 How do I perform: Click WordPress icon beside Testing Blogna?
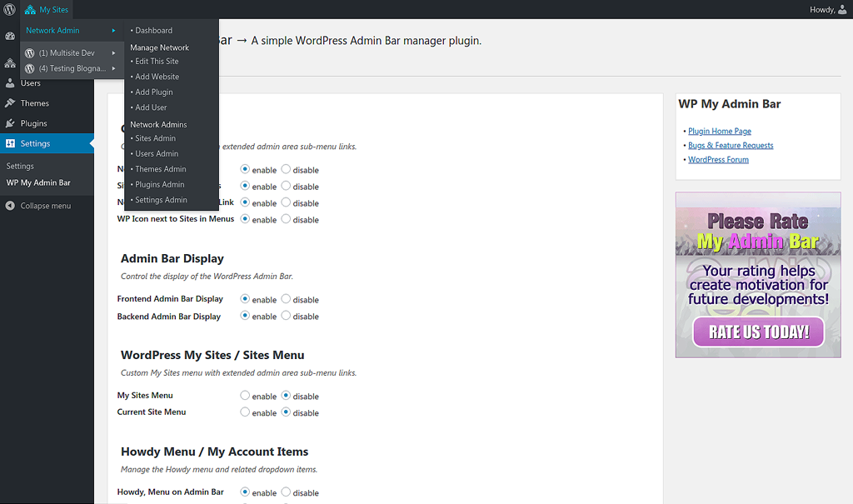pyautogui.click(x=30, y=68)
